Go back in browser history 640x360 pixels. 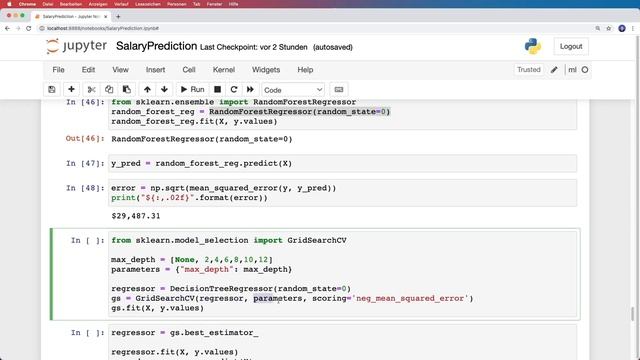click(7, 28)
